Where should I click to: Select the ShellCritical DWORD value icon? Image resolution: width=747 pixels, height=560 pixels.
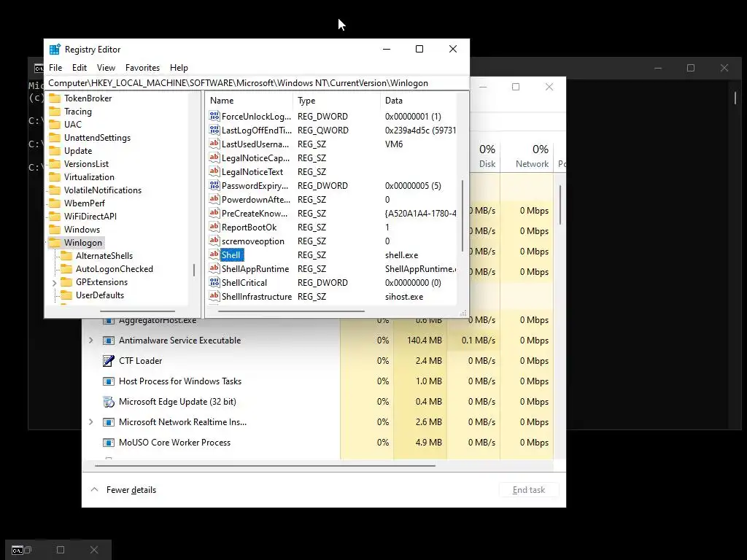click(214, 282)
